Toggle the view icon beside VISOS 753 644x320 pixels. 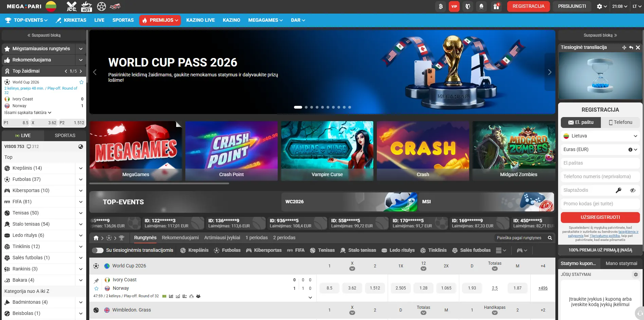click(x=81, y=147)
